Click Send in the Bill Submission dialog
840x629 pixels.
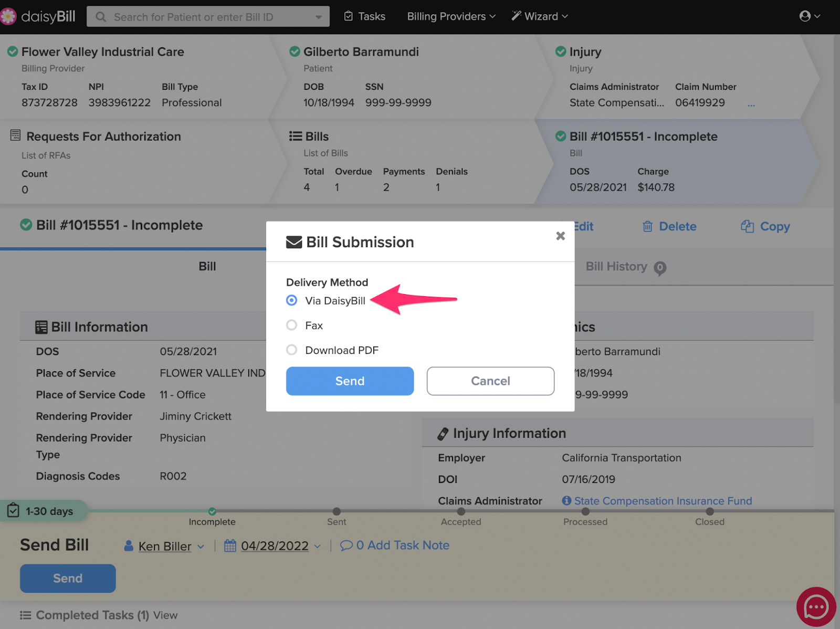(350, 381)
